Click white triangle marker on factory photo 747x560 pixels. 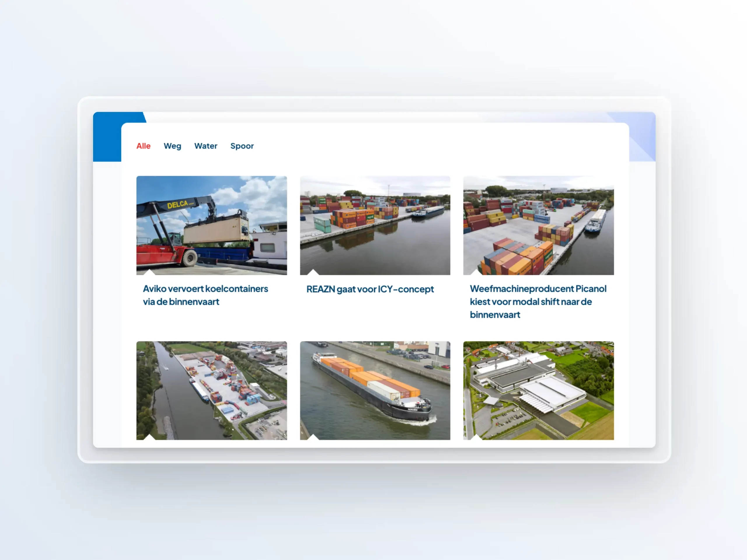point(476,437)
